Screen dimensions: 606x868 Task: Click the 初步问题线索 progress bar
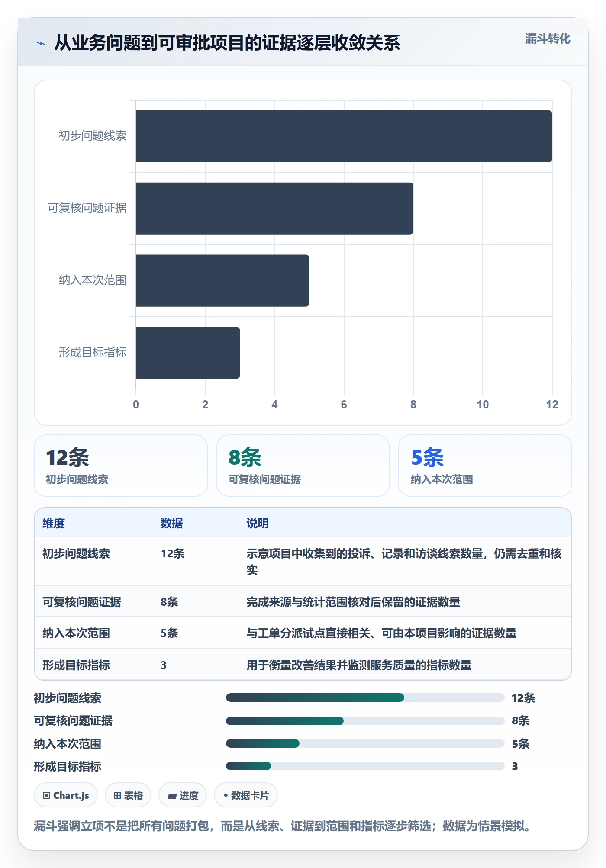(x=365, y=698)
